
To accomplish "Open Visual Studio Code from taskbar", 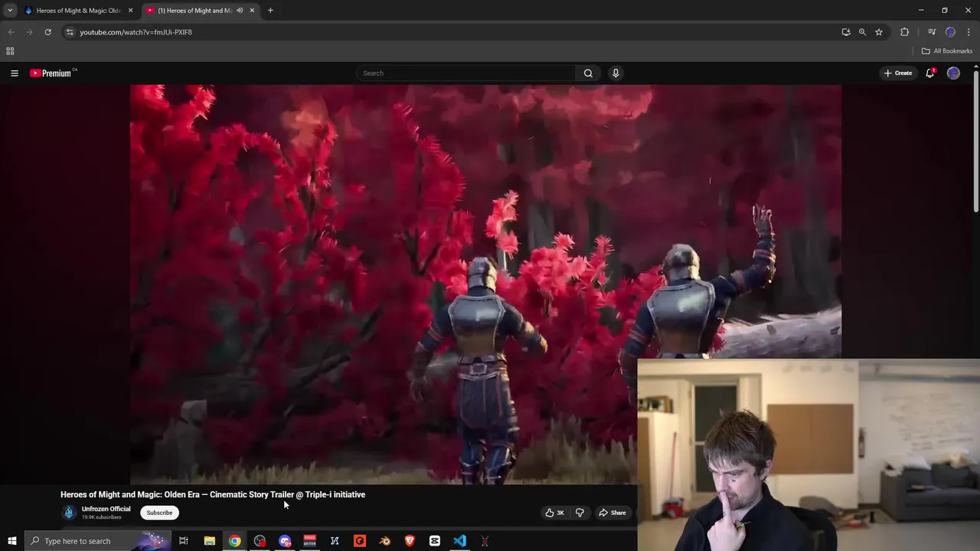I will tap(459, 541).
